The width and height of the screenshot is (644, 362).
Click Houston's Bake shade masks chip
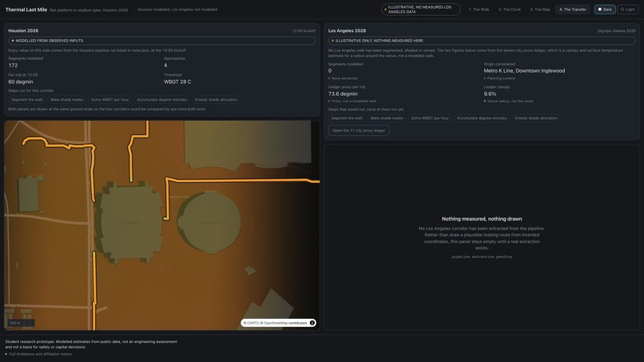point(66,100)
